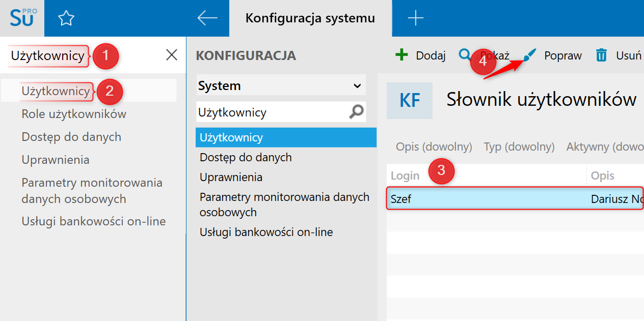Click the Pokaż magnifier icon
This screenshot has height=321, width=644.
(x=465, y=55)
